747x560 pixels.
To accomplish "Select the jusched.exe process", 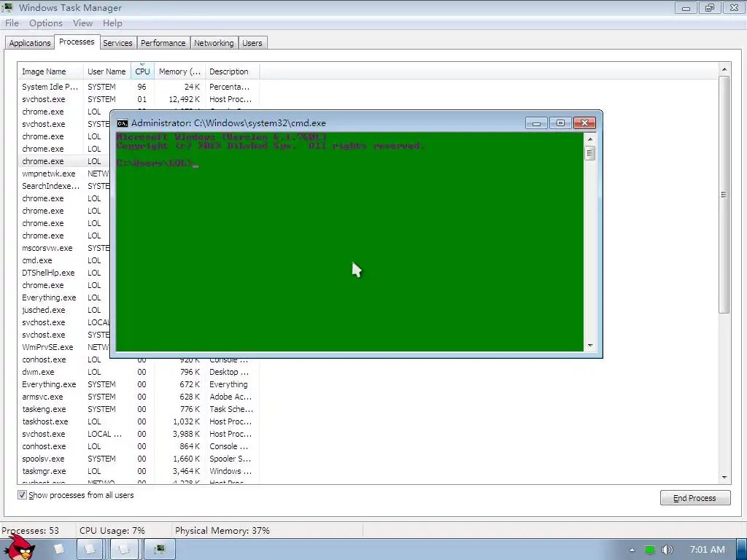I will point(43,310).
